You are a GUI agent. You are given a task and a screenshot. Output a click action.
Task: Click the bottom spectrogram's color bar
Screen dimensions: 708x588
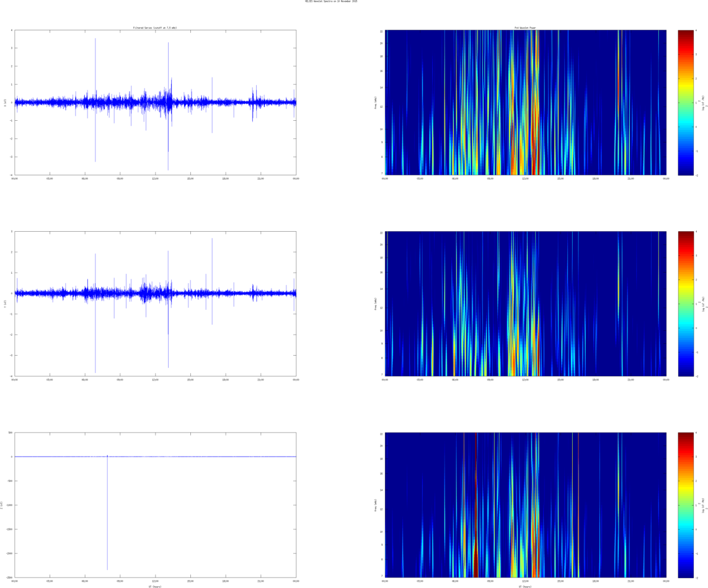tap(686, 505)
